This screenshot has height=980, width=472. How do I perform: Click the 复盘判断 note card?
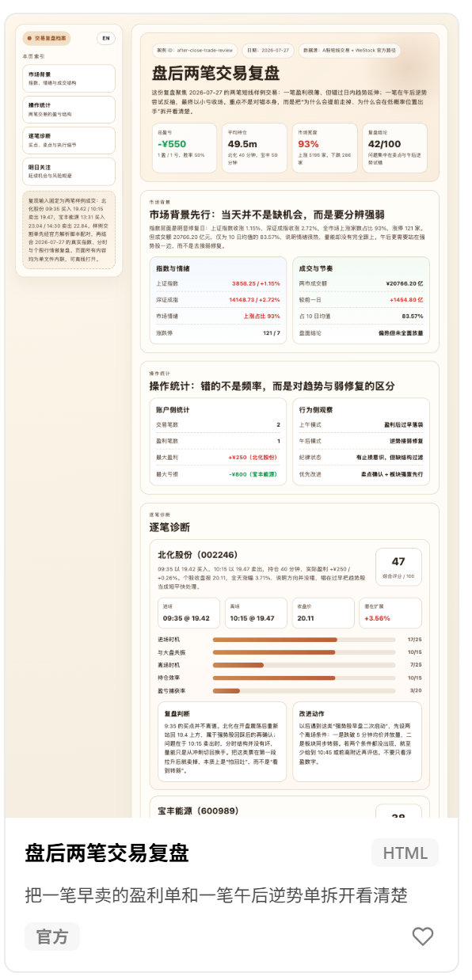222,742
